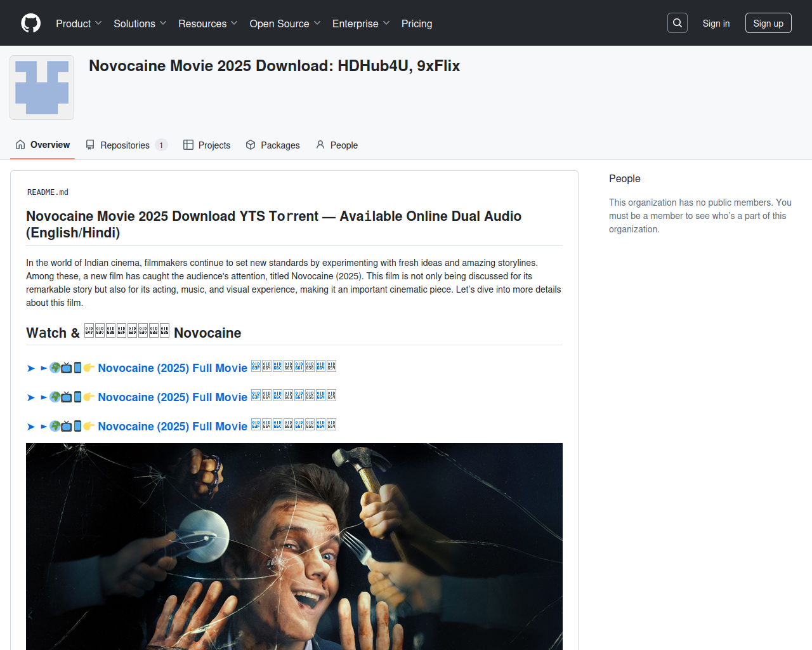
Task: Click the README.md file label
Action: tap(48, 192)
